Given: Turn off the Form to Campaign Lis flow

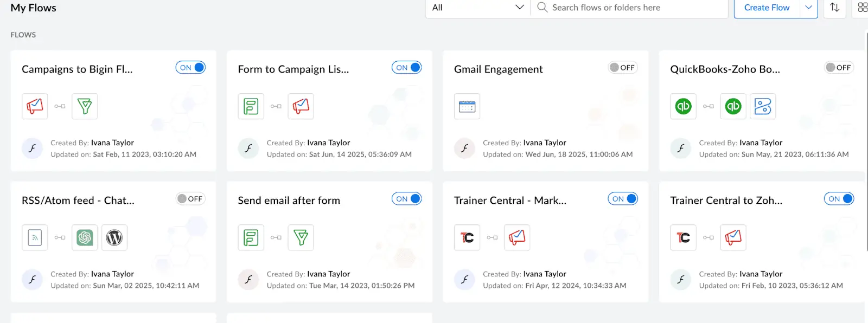Looking at the screenshot, I should 406,68.
